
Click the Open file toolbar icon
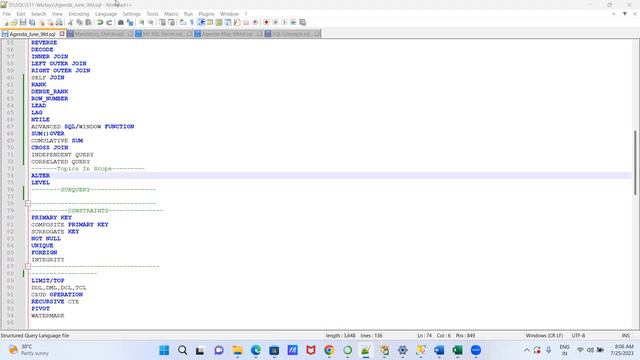[14, 22]
